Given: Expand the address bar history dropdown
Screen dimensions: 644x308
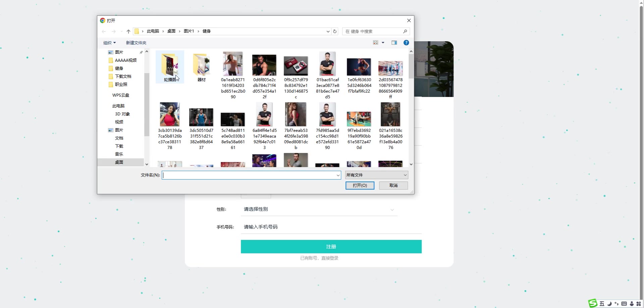Looking at the screenshot, I should [x=328, y=32].
